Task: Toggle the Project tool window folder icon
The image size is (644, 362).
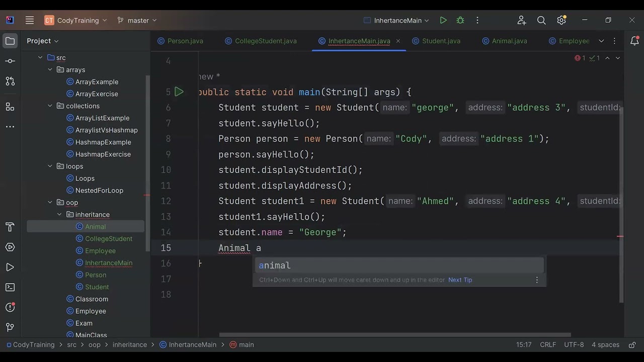Action: 10,41
